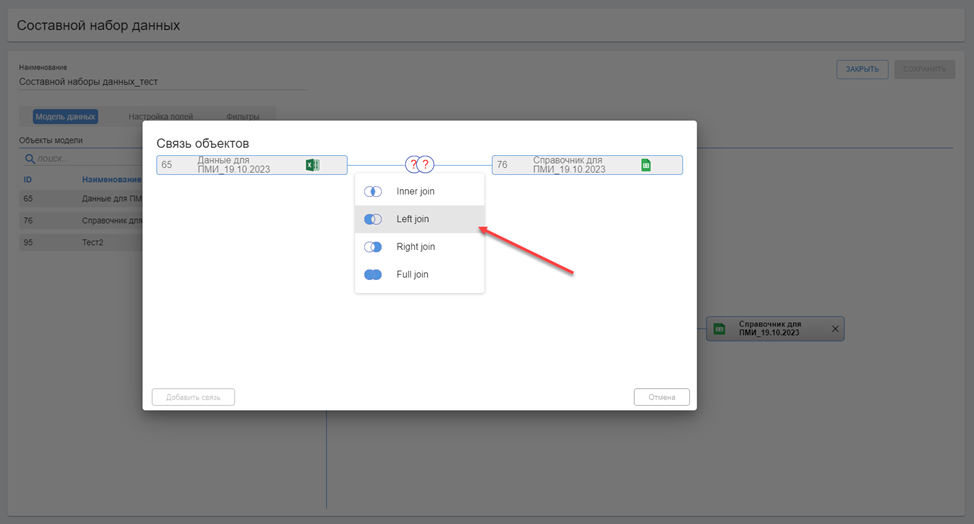Click the green sheet icon on Справочник node
This screenshot has height=524, width=974.
[719, 329]
